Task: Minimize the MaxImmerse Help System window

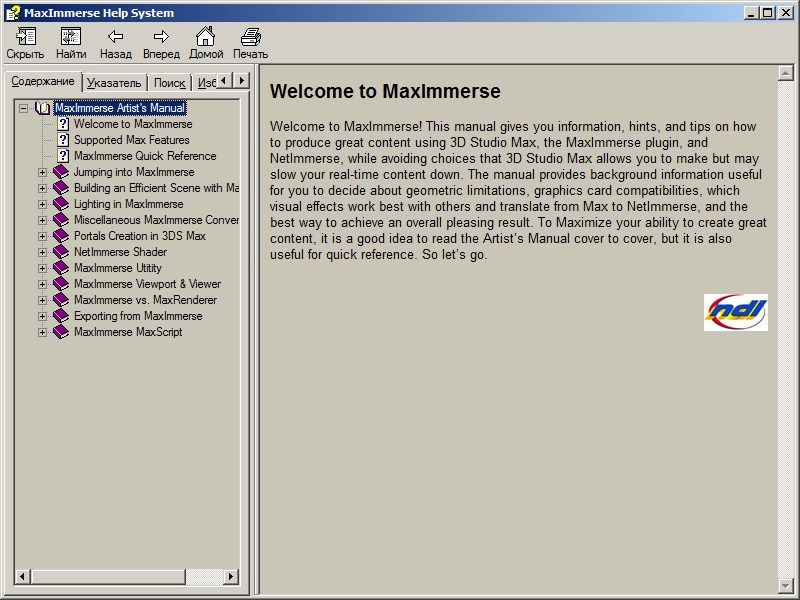Action: [x=751, y=13]
